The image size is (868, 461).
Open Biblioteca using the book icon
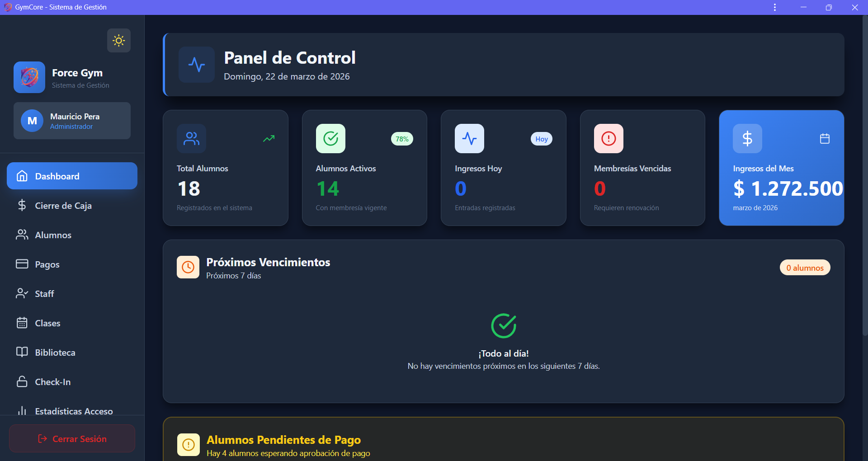pos(22,352)
